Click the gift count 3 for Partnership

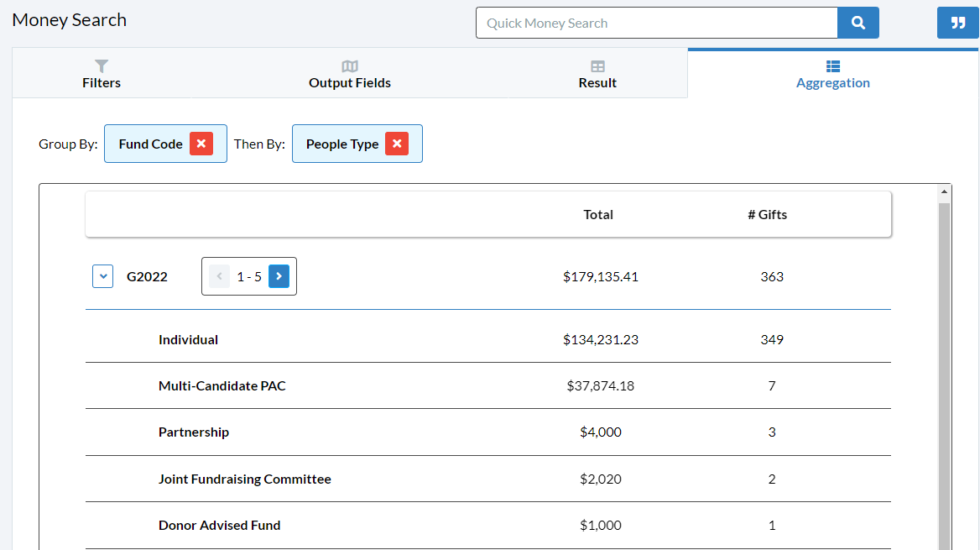pyautogui.click(x=772, y=432)
